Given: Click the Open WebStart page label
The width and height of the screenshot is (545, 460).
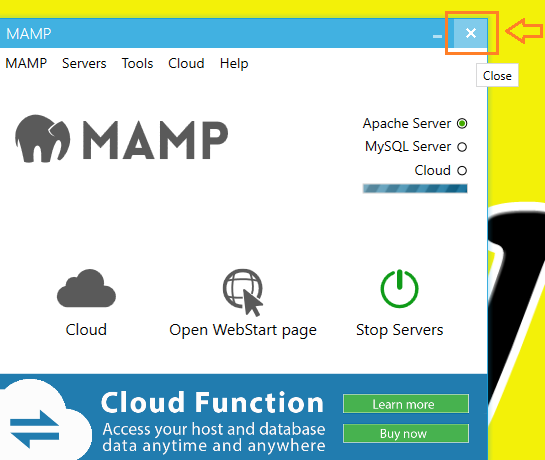Looking at the screenshot, I should (243, 330).
